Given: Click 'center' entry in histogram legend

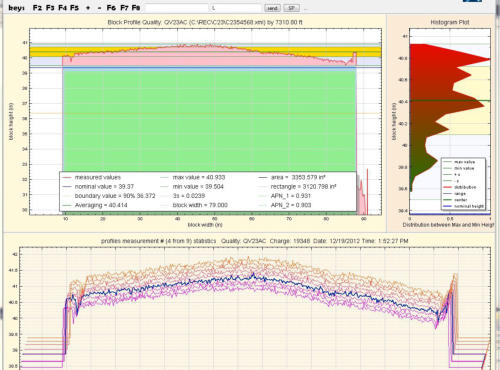Looking at the screenshot, I should pos(456,200).
